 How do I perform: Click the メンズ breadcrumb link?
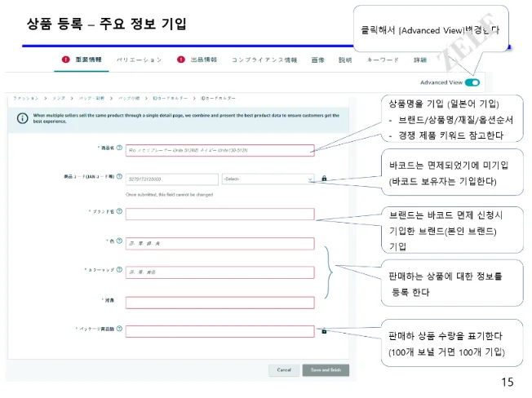[59, 99]
